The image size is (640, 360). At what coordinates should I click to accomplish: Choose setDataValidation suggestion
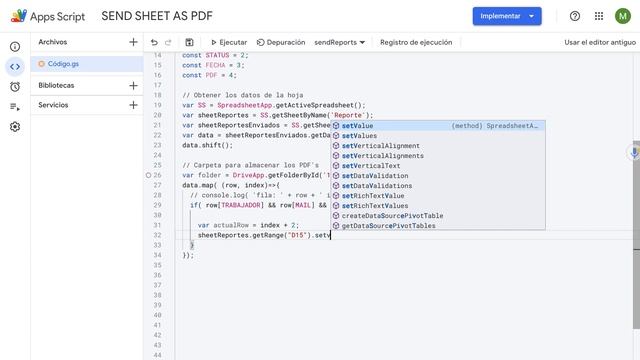click(438, 176)
